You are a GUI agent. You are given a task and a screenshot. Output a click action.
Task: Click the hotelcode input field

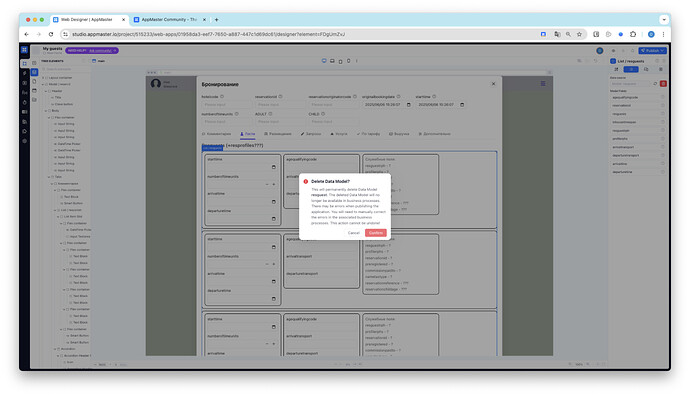point(226,105)
